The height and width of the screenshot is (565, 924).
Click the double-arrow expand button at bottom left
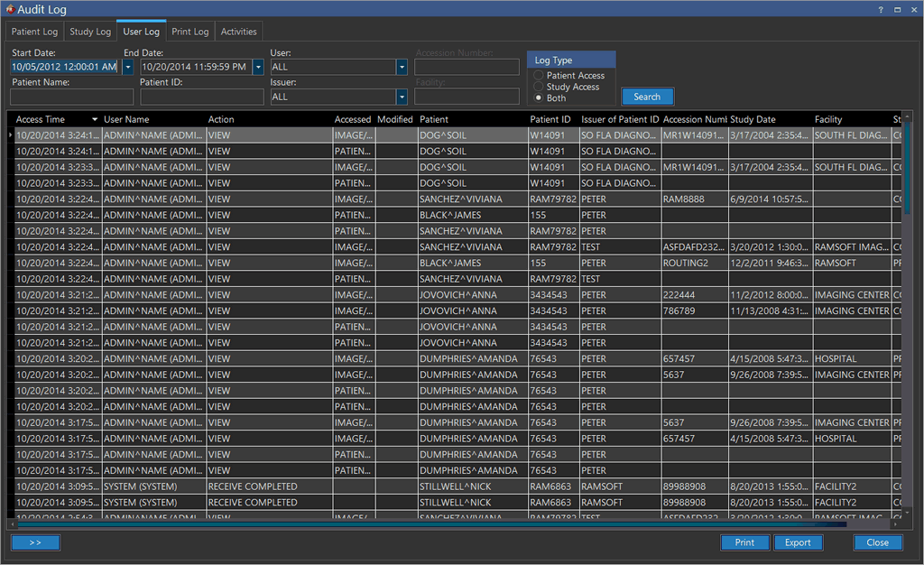point(35,542)
